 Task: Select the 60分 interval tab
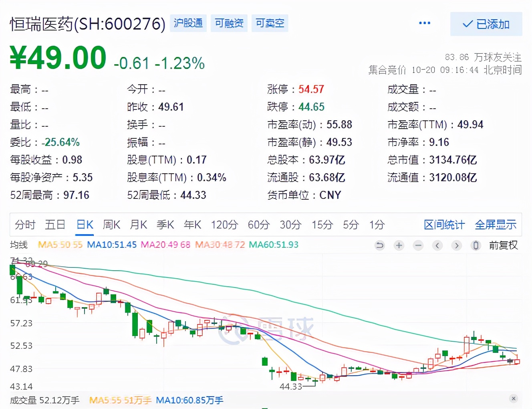(x=259, y=225)
